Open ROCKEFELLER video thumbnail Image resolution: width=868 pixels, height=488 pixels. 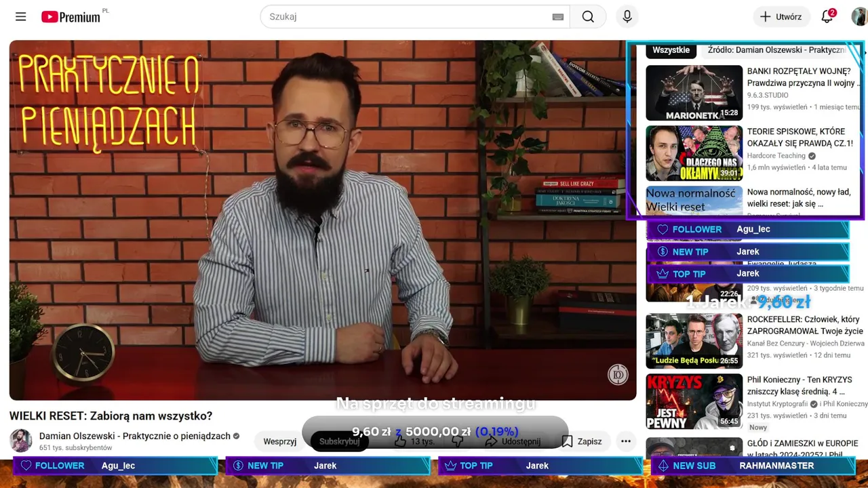694,341
